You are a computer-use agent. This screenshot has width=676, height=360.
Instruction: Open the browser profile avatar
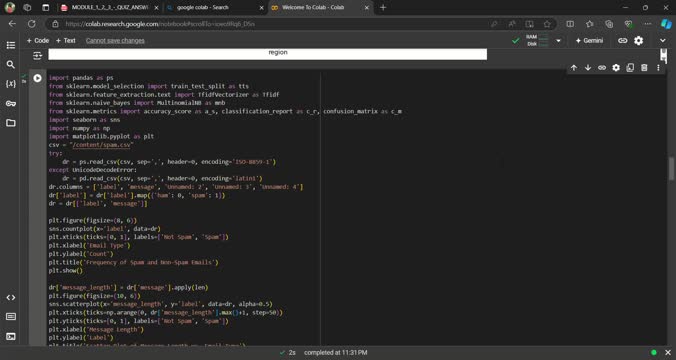coord(9,7)
